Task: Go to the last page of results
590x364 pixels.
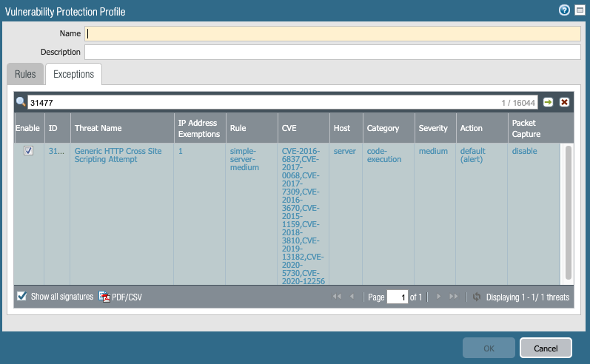Action: coord(453,297)
